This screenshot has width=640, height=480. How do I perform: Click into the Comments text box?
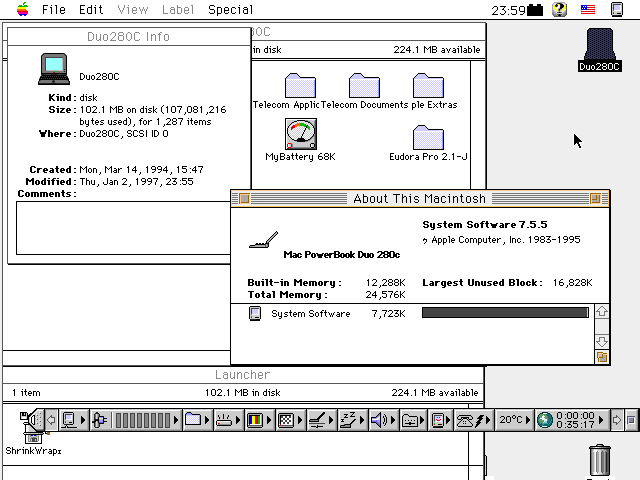click(123, 228)
